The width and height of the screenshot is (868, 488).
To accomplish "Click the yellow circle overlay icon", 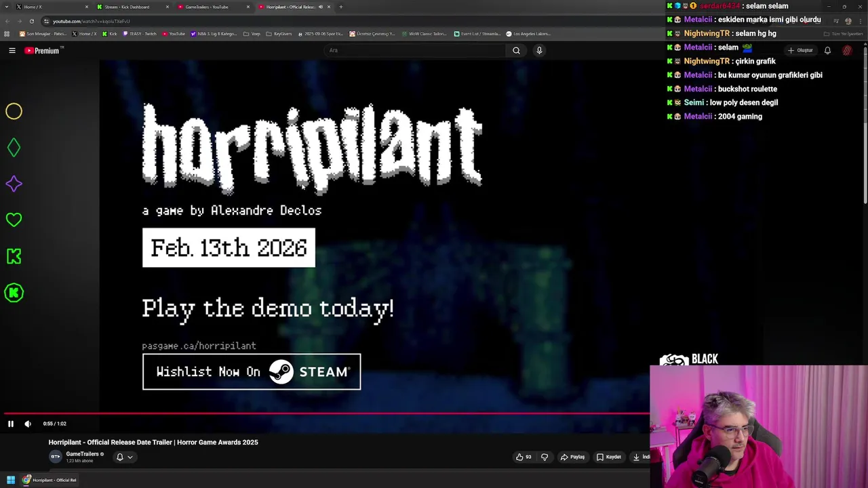I will click(x=14, y=111).
